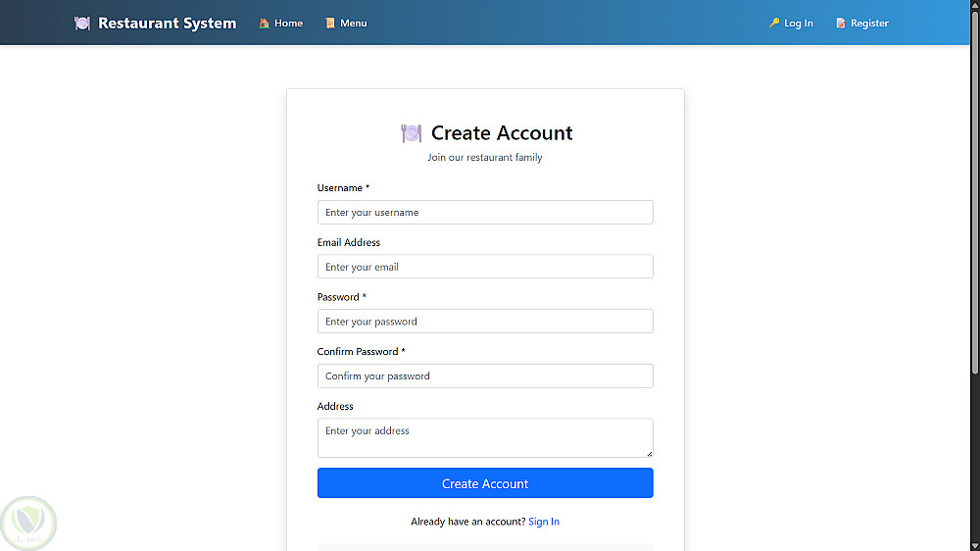Follow the Sign In link
The width and height of the screenshot is (980, 551).
point(544,522)
